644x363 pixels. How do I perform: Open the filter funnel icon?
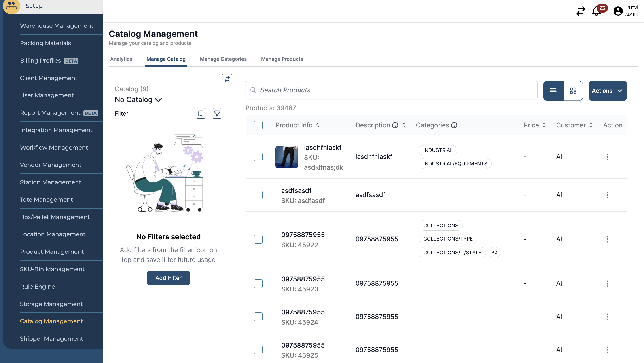[x=217, y=113]
